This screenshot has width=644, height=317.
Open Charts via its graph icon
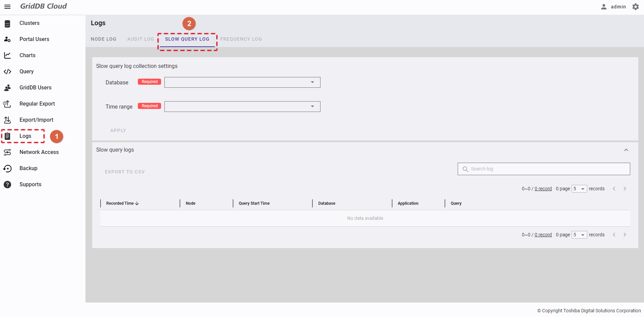[x=7, y=55]
